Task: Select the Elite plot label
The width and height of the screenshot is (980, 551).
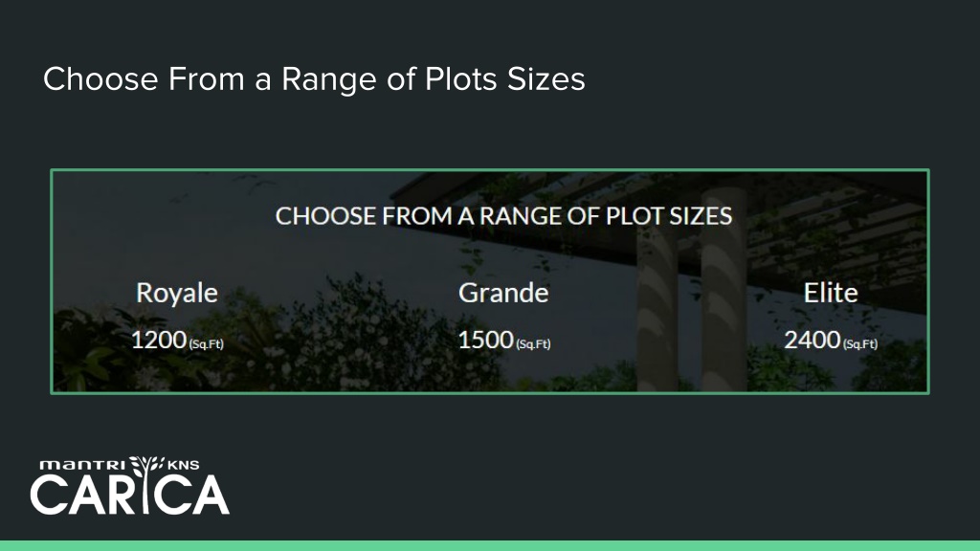Action: 831,293
